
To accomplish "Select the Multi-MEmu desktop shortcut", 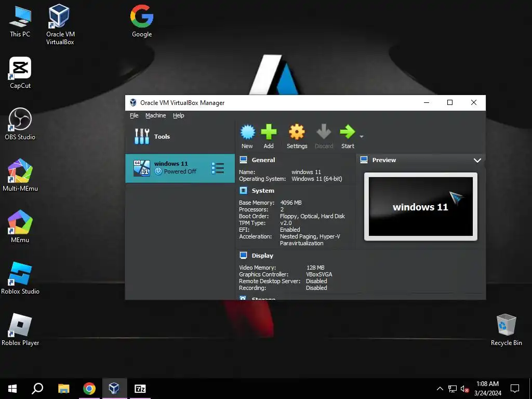I will 20,175.
